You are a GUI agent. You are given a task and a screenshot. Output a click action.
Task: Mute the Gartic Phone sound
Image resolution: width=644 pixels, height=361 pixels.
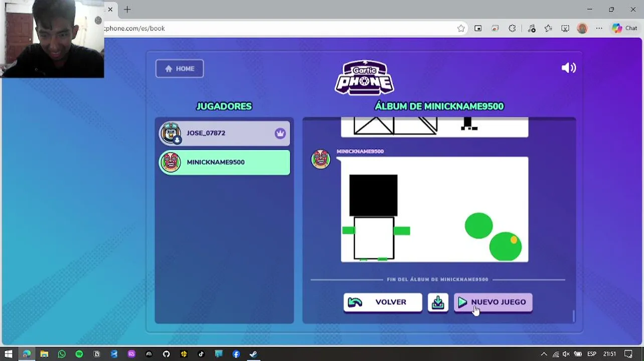569,68
